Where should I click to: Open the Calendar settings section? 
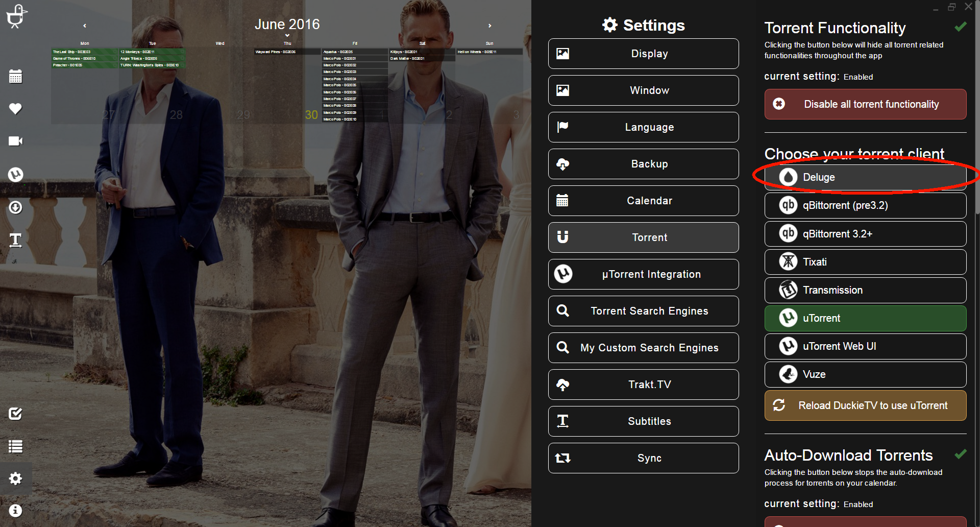pos(643,201)
